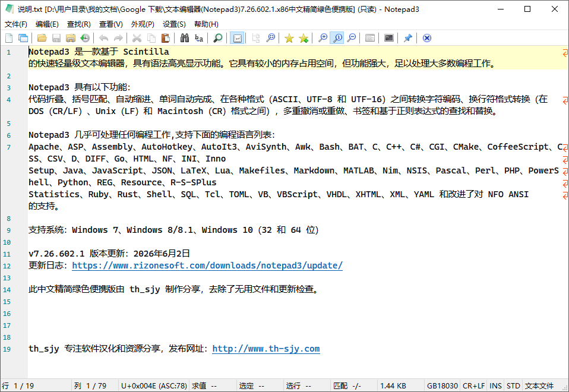Toggle STD mode in status bar
Screen dimensions: 569x392
pyautogui.click(x=513, y=386)
